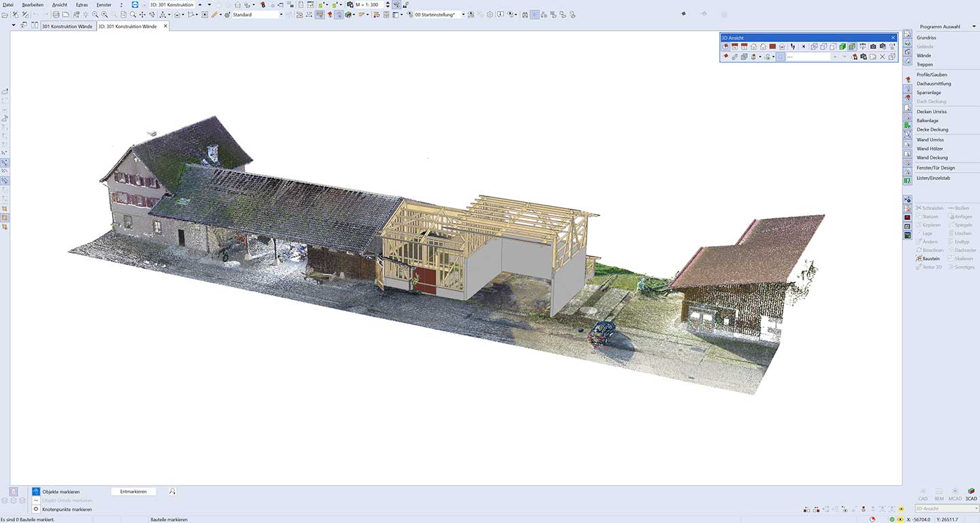The height and width of the screenshot is (523, 980).
Task: Click the Baustein command
Action: pos(930,258)
